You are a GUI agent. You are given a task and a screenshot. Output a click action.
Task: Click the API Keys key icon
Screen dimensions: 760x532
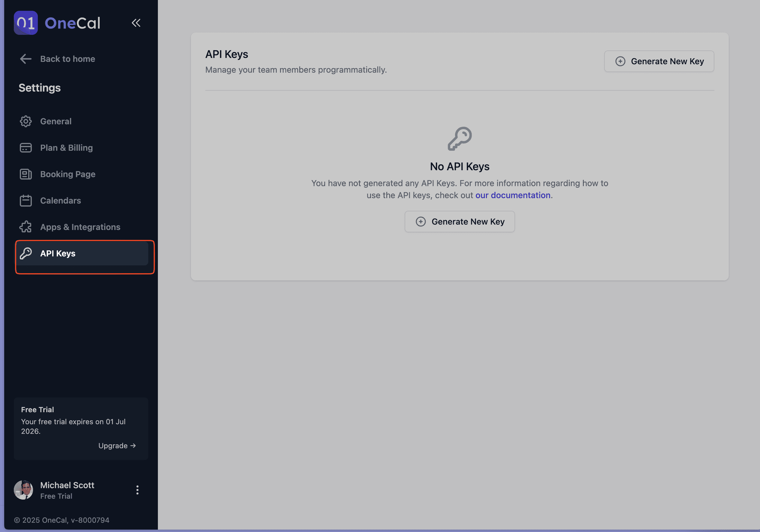(x=26, y=254)
